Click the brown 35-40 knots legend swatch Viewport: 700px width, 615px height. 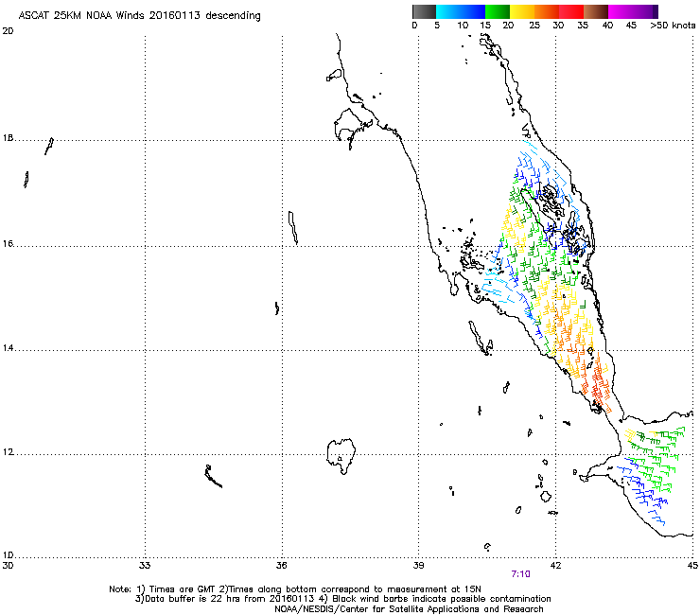point(596,11)
